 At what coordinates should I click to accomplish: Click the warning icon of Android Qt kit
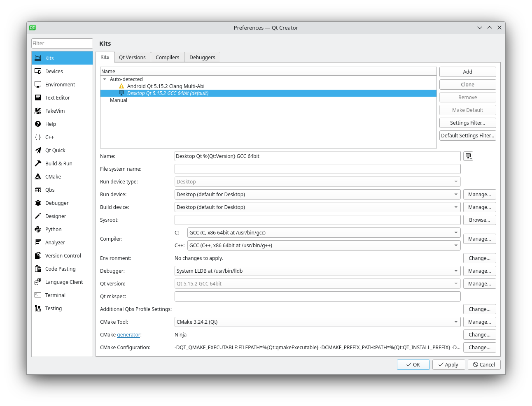(121, 86)
